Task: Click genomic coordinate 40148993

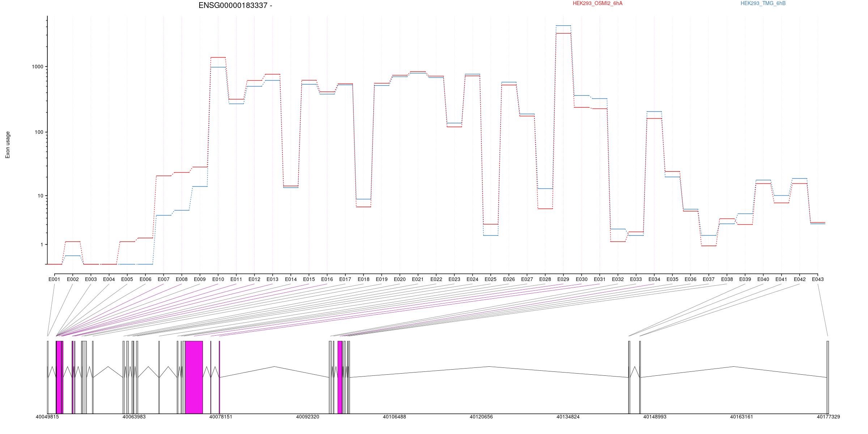Action: (655, 417)
